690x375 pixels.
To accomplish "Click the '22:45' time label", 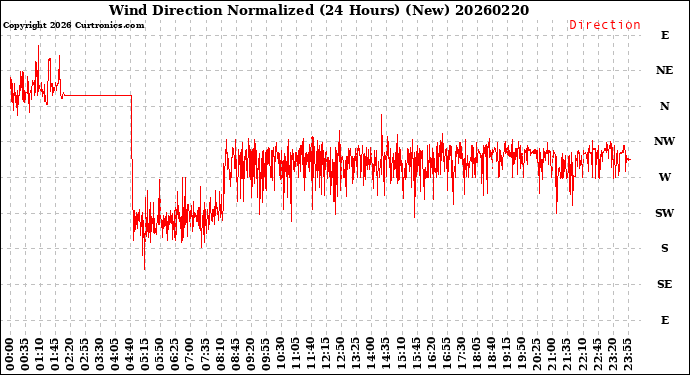I will pyautogui.click(x=597, y=355).
